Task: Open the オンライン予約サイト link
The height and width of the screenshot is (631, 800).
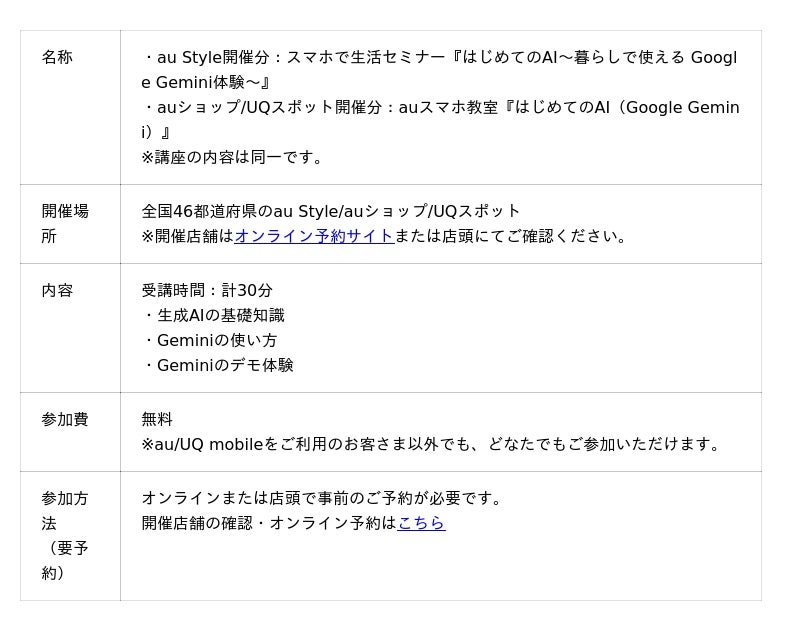Action: point(313,236)
